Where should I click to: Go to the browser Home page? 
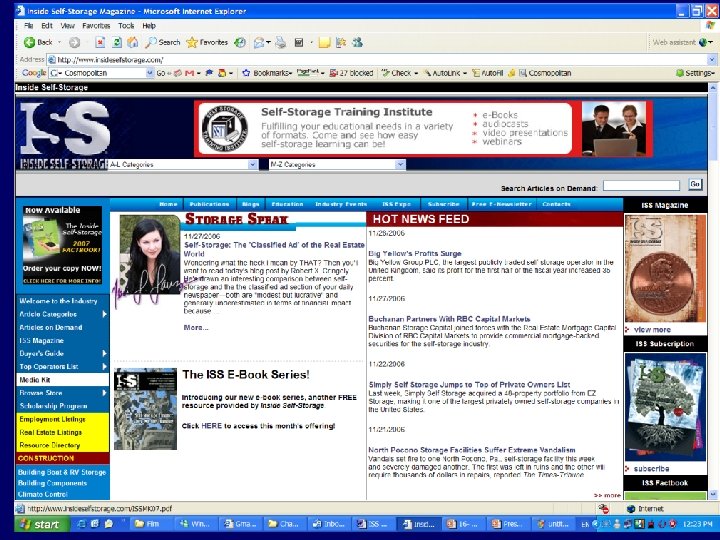coord(133,43)
